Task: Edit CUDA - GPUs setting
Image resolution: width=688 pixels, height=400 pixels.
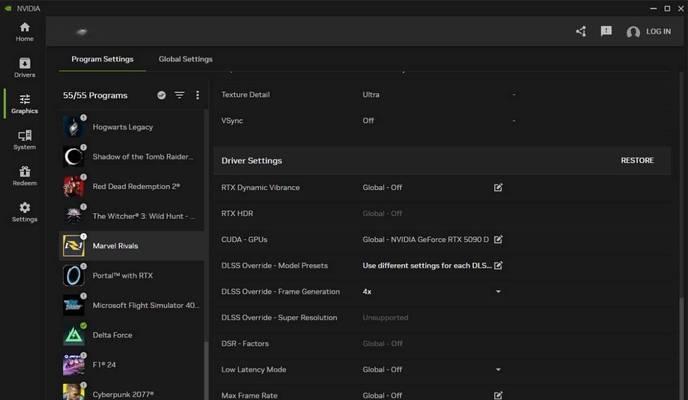Action: pyautogui.click(x=498, y=239)
